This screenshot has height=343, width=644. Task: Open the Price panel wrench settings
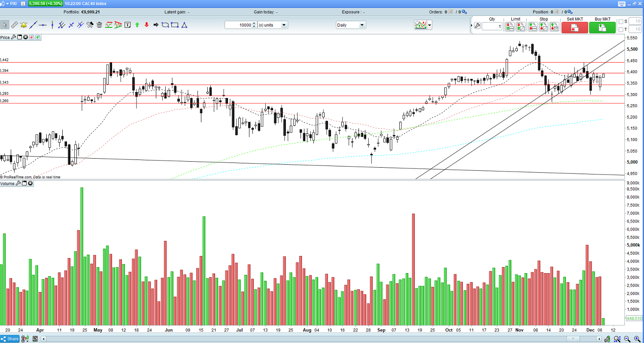13,37
